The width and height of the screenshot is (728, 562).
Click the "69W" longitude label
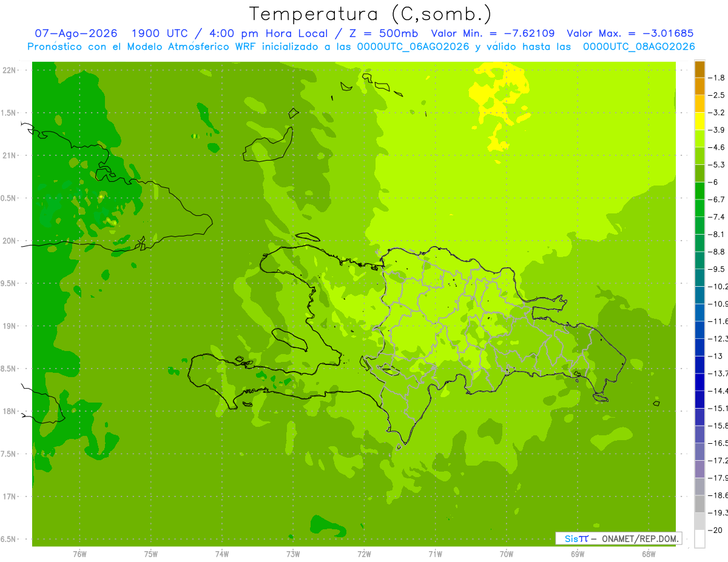click(578, 554)
